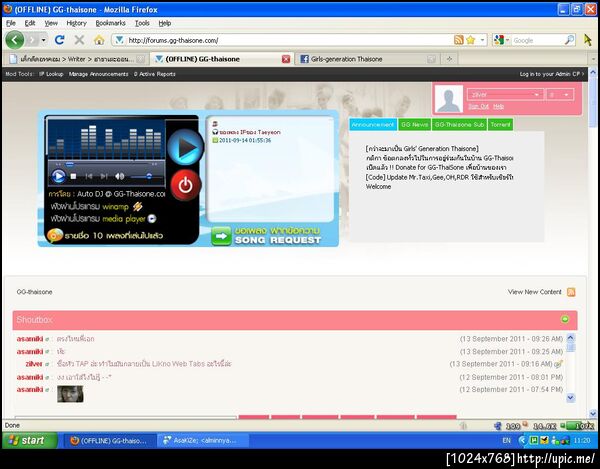Viewport: 600px width, 469px height.
Task: Skip to next track in the embedded player
Action: coord(104,176)
